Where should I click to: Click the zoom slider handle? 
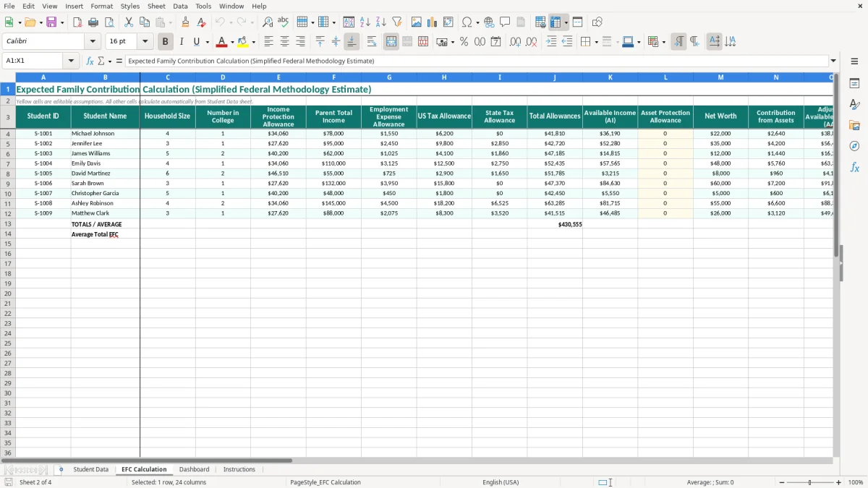809,482
